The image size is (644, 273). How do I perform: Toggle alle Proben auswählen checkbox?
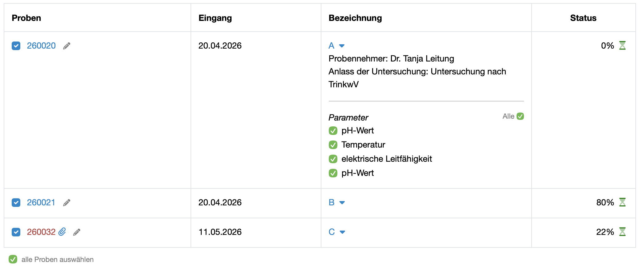point(13,259)
